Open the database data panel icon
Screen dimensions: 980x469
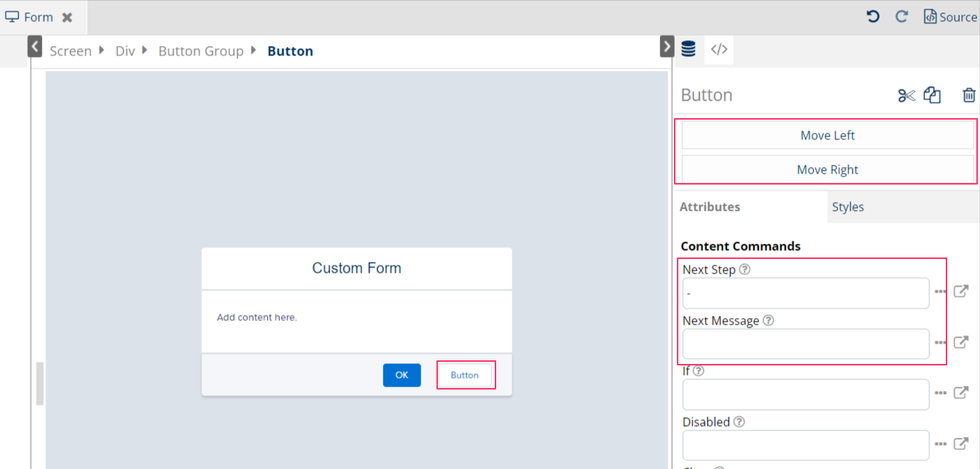click(688, 50)
